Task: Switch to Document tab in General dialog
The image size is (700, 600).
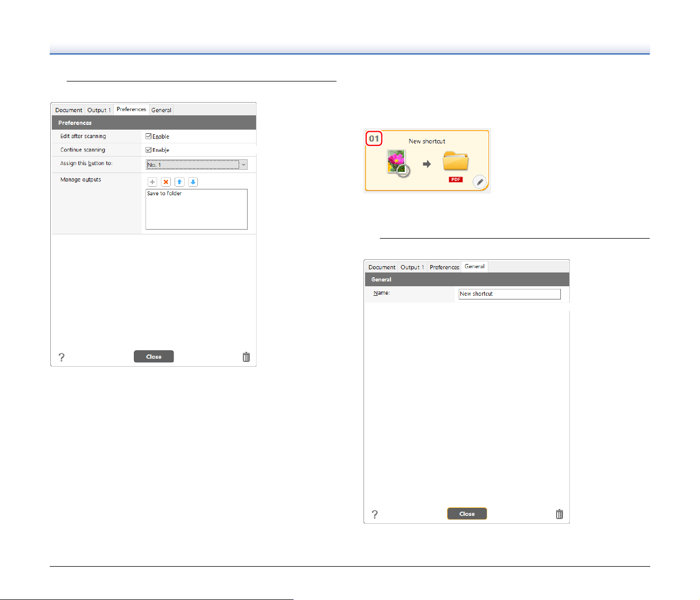Action: 382,267
